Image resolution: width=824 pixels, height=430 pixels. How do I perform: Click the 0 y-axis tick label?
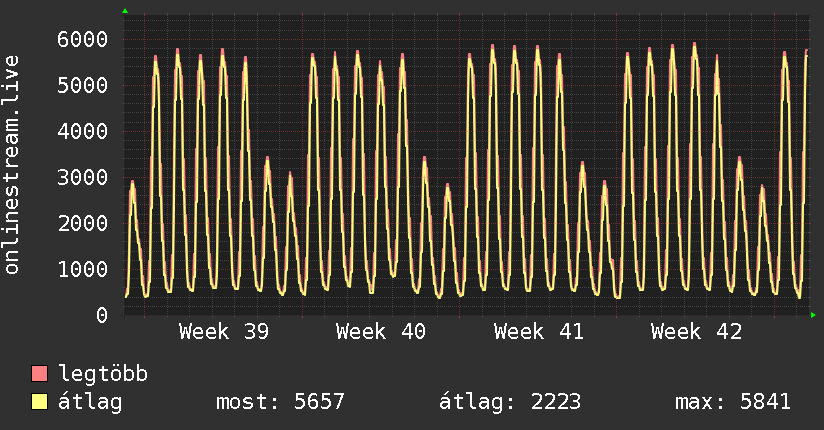(102, 315)
